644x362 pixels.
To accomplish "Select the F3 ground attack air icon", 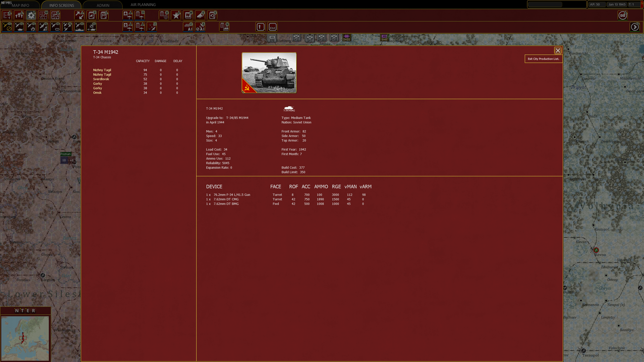I will (31, 27).
